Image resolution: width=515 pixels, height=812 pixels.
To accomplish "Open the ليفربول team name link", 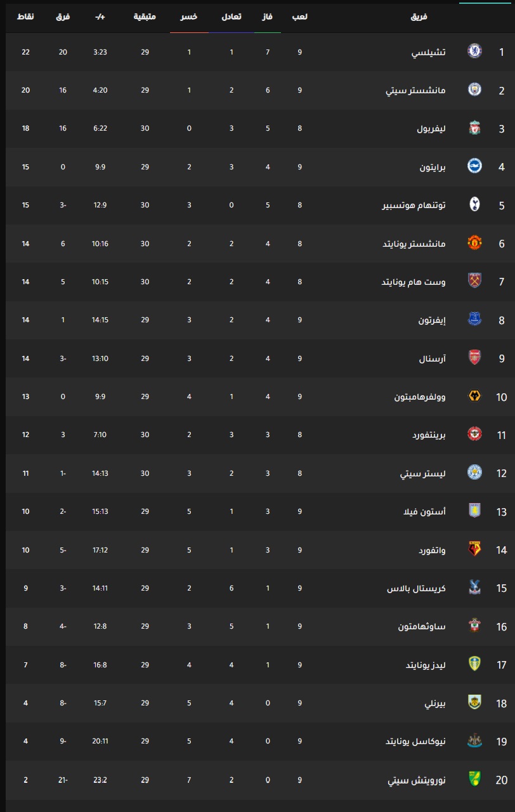I will point(431,128).
